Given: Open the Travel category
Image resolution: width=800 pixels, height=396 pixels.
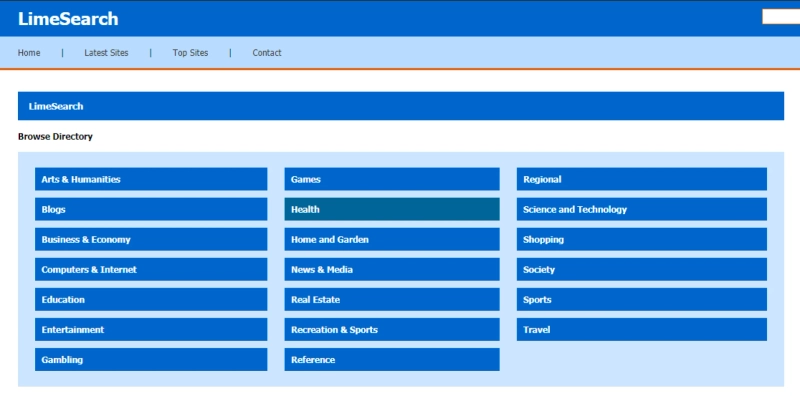Looking at the screenshot, I should [x=642, y=330].
